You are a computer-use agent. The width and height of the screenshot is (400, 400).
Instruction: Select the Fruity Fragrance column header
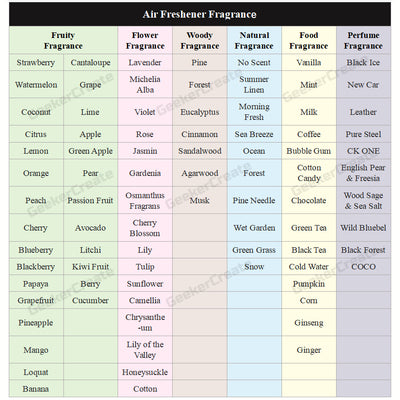63,40
